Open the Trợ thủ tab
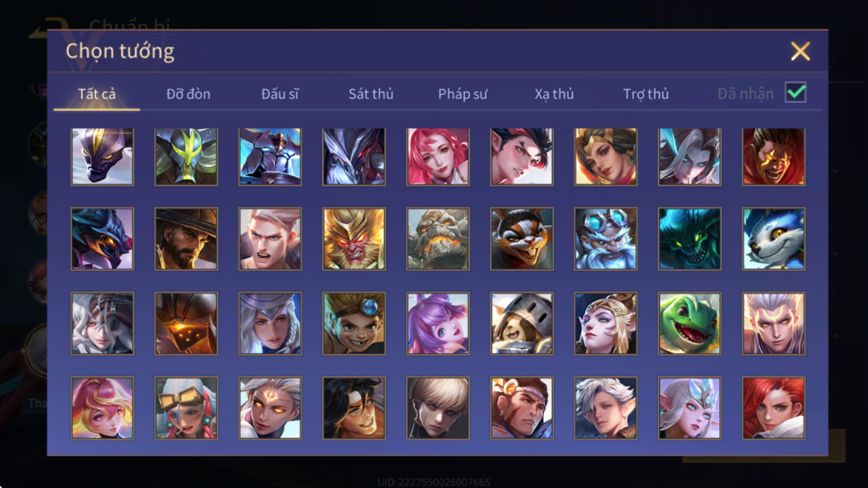Image resolution: width=868 pixels, height=488 pixels. click(646, 94)
